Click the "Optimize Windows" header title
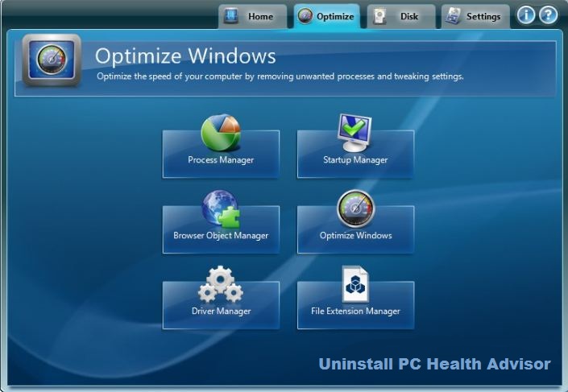This screenshot has height=392, width=568. 185,56
